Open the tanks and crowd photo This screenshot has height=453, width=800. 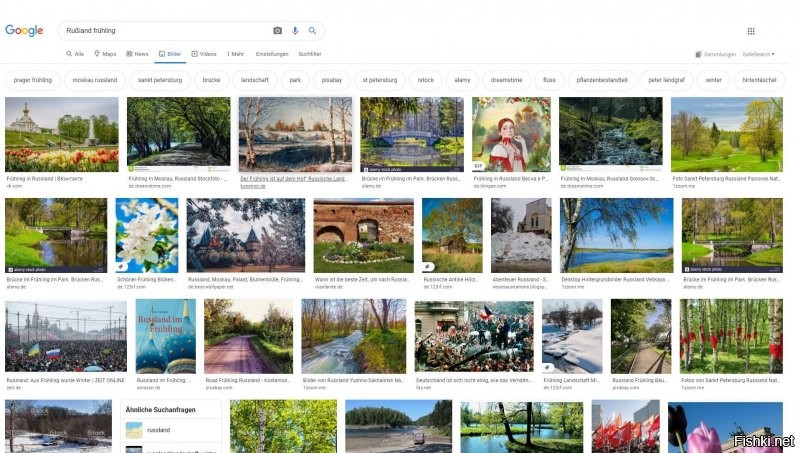(x=474, y=336)
